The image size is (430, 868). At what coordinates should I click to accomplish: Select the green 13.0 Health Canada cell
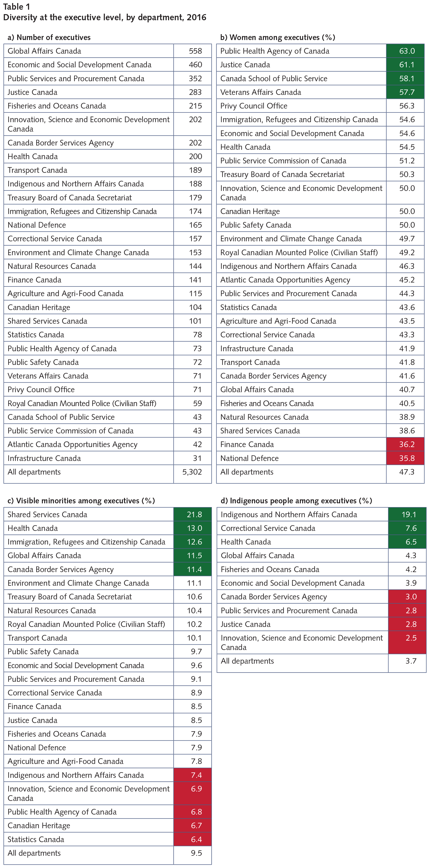click(x=193, y=528)
